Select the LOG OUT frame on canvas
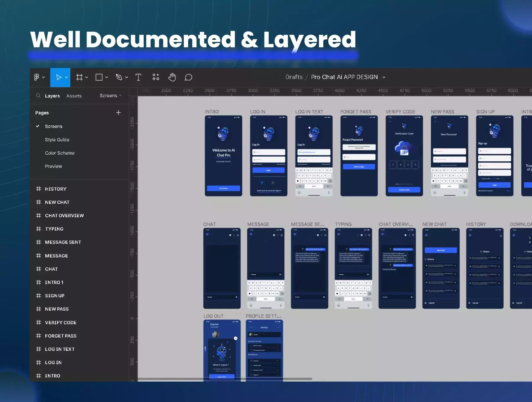The image size is (532, 402). (222, 351)
